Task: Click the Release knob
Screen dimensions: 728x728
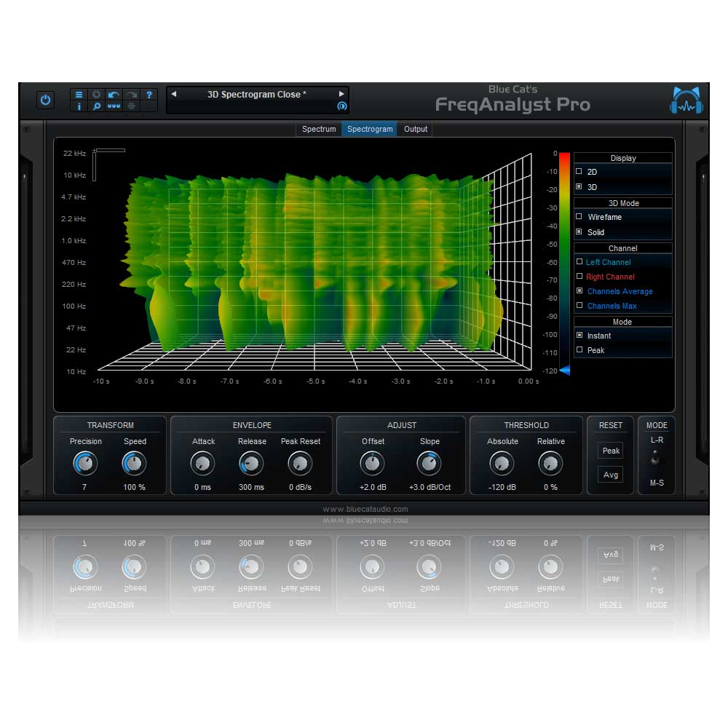Action: [251, 463]
